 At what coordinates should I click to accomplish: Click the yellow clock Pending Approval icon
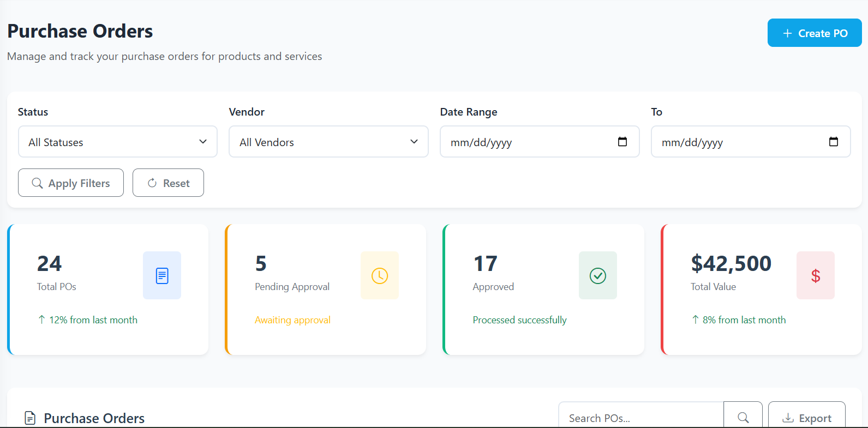click(x=380, y=275)
